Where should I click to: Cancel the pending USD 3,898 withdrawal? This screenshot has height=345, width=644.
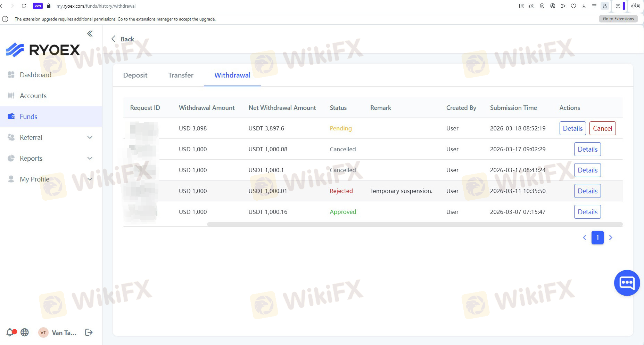602,128
